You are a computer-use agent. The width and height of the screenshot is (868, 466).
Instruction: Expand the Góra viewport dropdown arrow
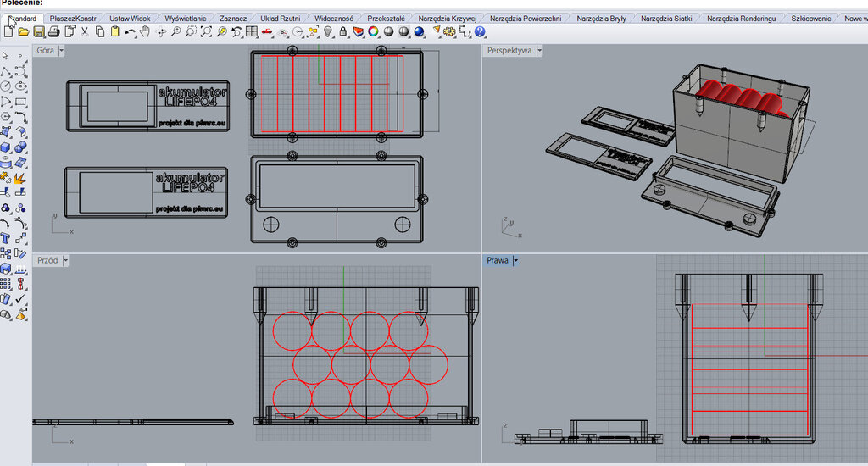tap(62, 51)
